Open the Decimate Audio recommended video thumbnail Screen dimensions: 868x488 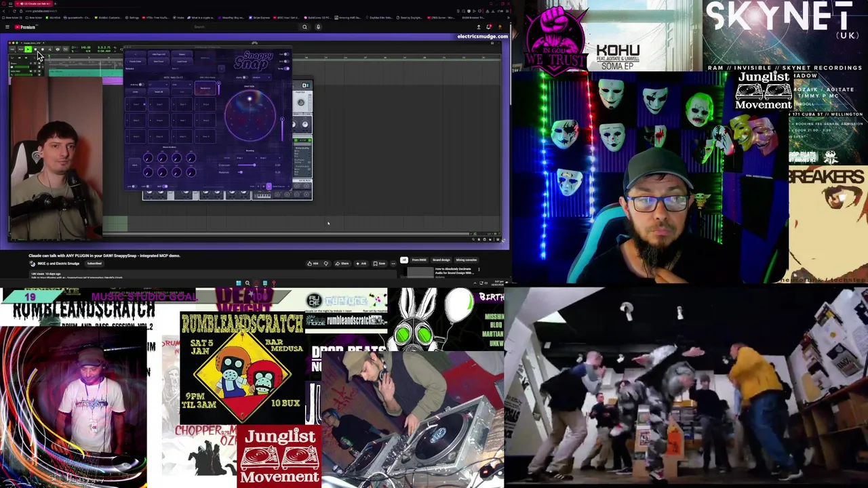pyautogui.click(x=420, y=272)
